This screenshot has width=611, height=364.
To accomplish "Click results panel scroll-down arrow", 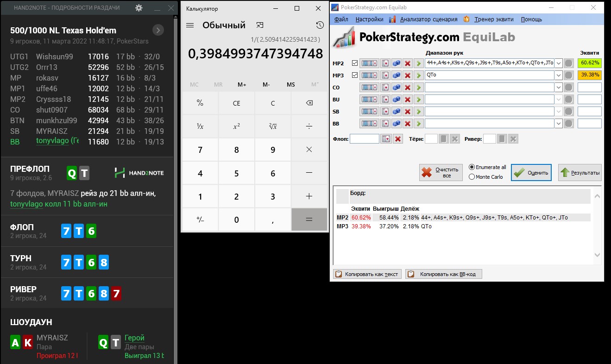I will (597, 255).
